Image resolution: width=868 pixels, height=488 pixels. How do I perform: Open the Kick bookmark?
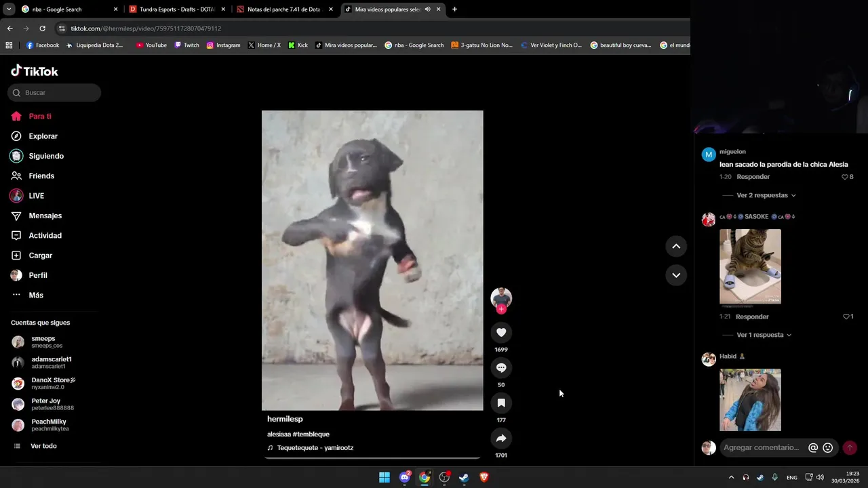(x=298, y=45)
